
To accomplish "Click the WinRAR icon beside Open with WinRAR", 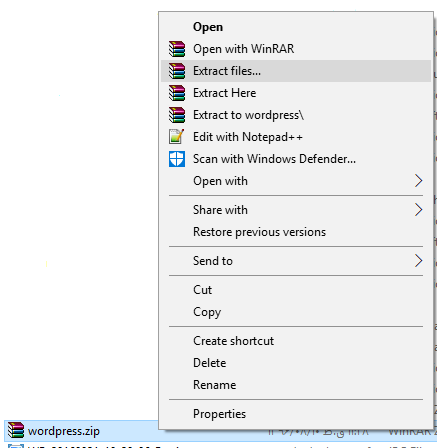I will (x=177, y=49).
